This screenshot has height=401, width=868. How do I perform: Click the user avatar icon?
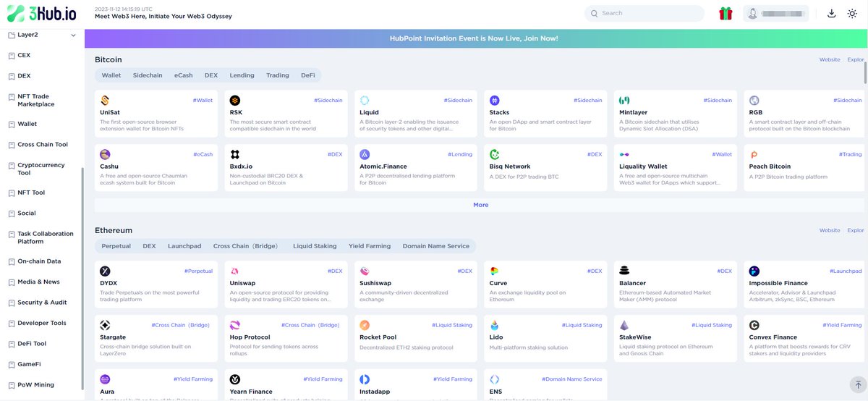click(x=753, y=13)
